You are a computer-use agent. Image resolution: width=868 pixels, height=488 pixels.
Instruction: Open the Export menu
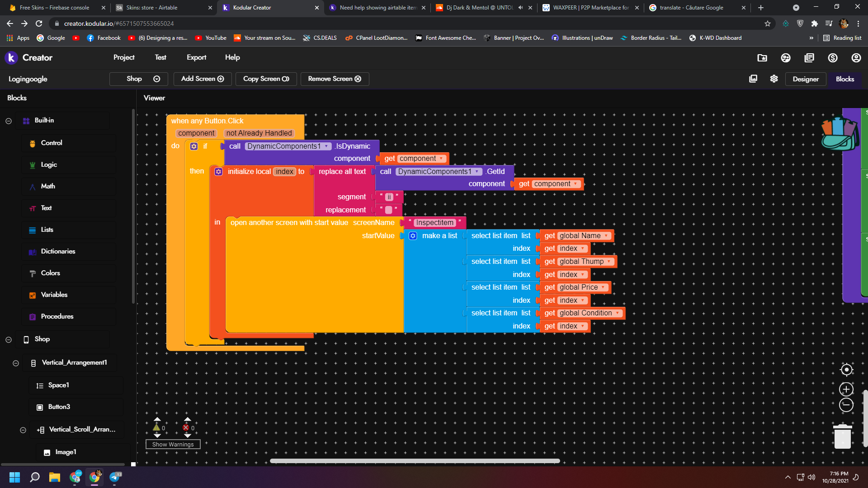(196, 57)
